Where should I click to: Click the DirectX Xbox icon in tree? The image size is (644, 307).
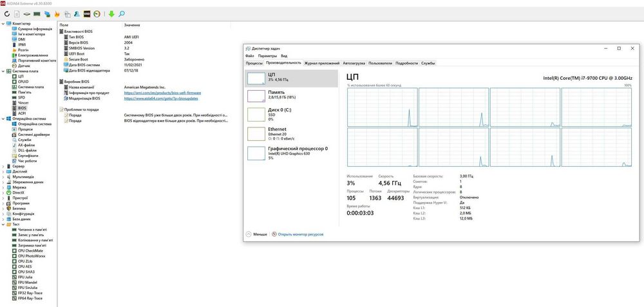8,192
